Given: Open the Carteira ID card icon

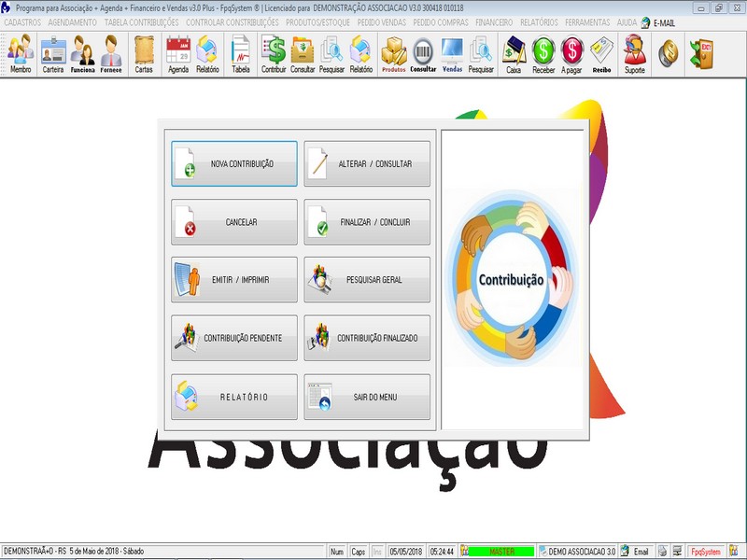Looking at the screenshot, I should (x=53, y=54).
